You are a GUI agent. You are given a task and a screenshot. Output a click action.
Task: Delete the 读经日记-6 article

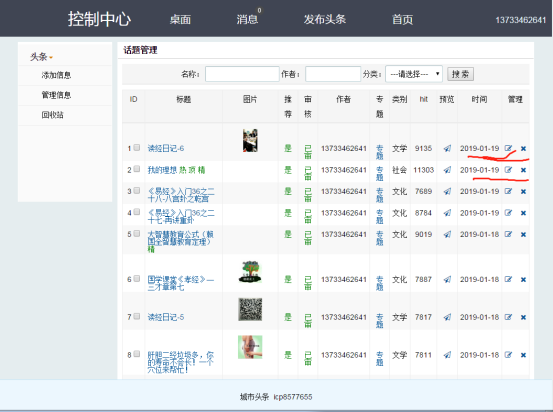tap(523, 149)
